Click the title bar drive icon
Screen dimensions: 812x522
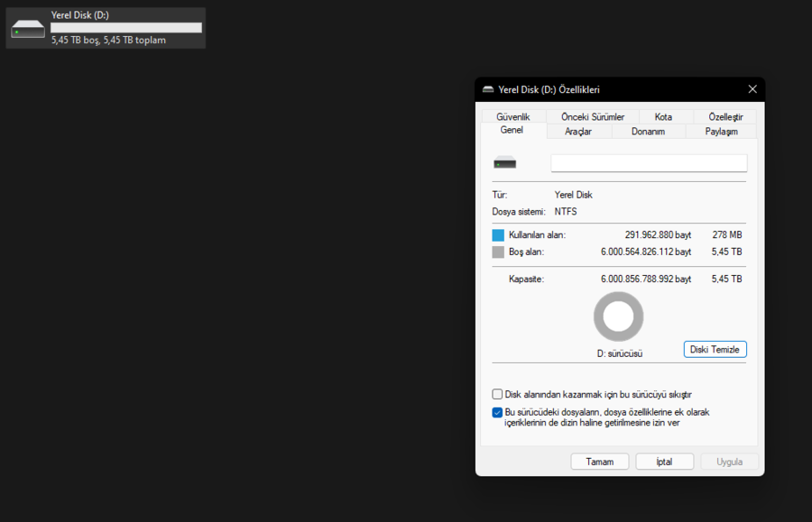(x=488, y=90)
